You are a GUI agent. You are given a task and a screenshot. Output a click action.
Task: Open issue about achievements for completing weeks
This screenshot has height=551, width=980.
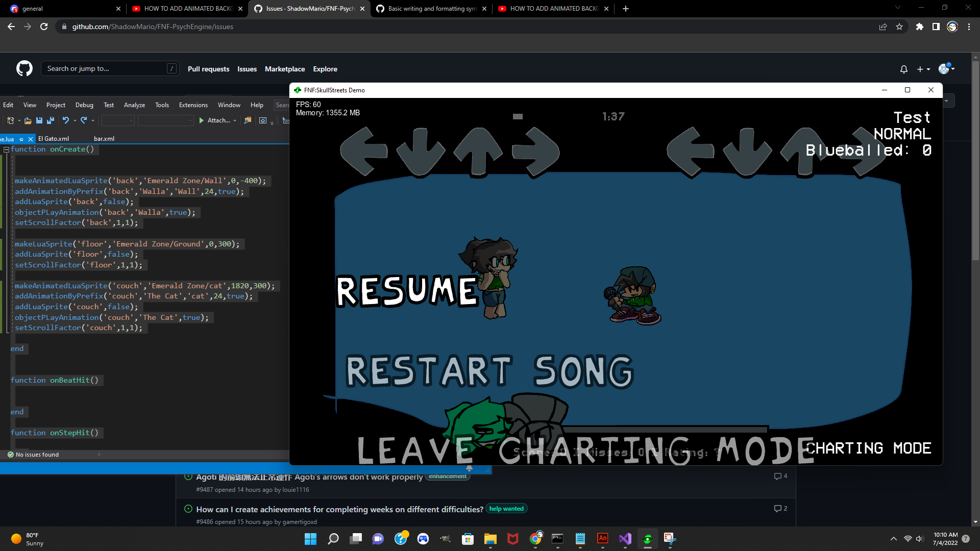tap(339, 509)
